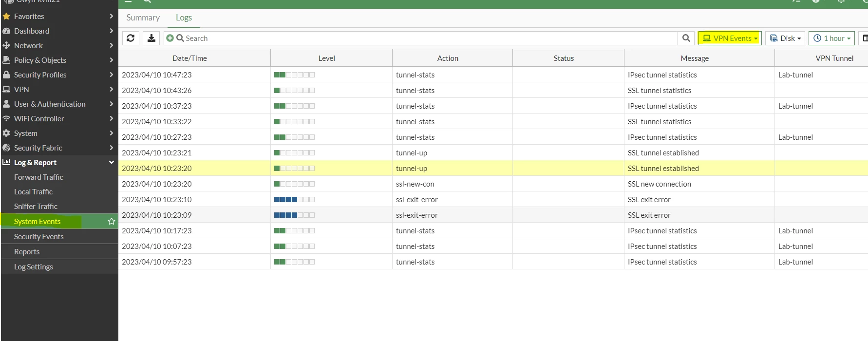Click the Policy & Objects icon
The width and height of the screenshot is (868, 341).
pos(6,60)
